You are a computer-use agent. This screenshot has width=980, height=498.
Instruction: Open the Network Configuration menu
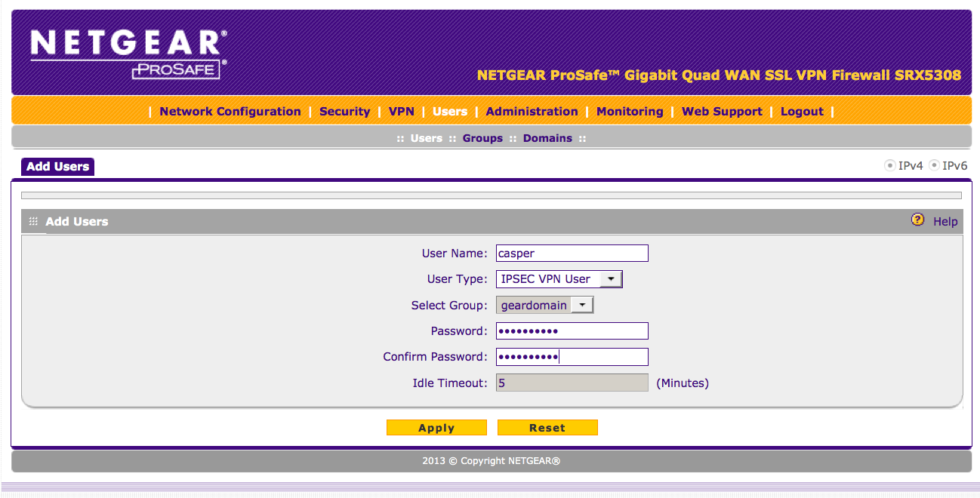tap(230, 111)
